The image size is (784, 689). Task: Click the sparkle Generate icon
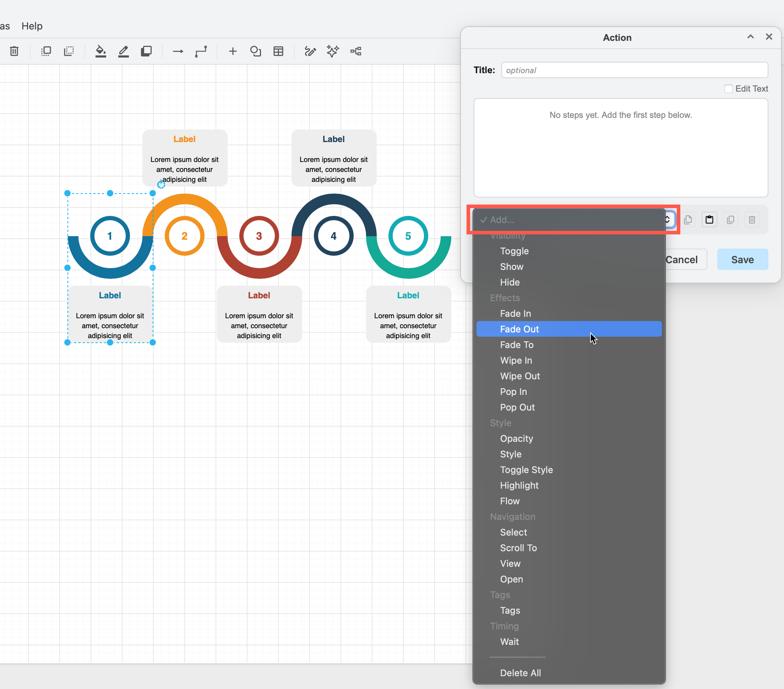tap(333, 51)
